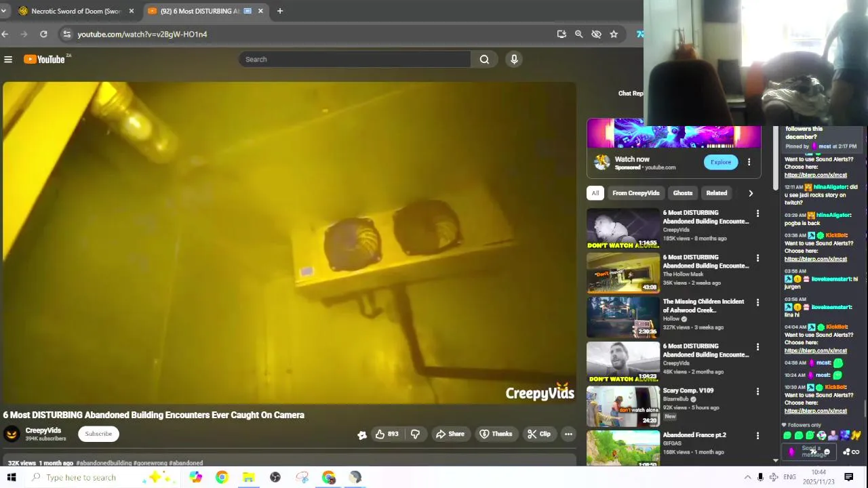Select the Ghosts filter chip
The width and height of the screenshot is (868, 488).
tap(683, 193)
